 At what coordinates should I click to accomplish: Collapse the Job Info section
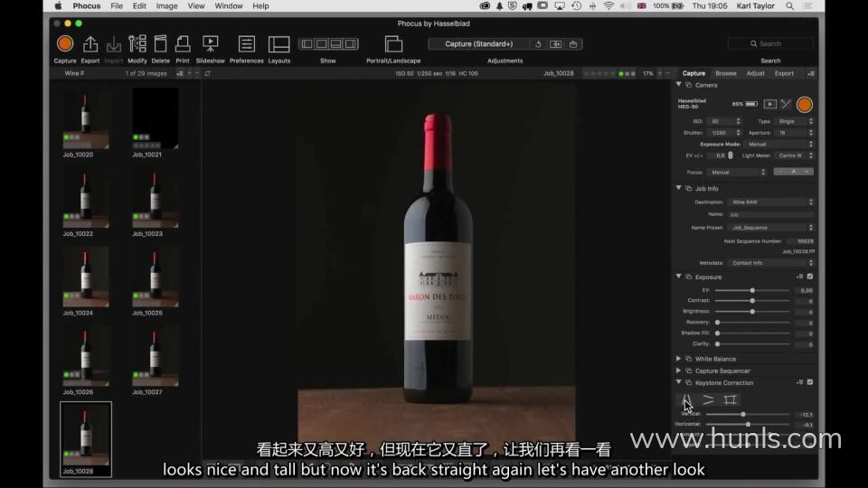coord(679,188)
